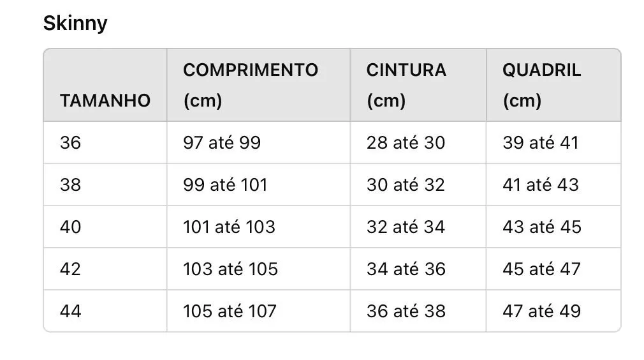This screenshot has height=360, width=644.
Task: Click the '45 até 47' hip cell
Action: coord(553,269)
